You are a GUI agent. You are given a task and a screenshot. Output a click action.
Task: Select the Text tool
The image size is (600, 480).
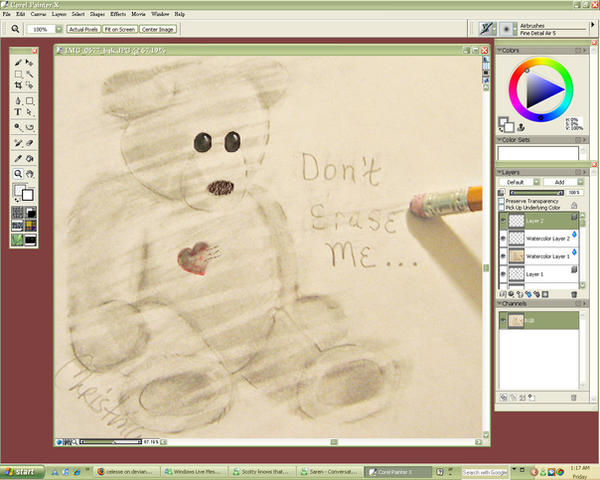click(18, 112)
